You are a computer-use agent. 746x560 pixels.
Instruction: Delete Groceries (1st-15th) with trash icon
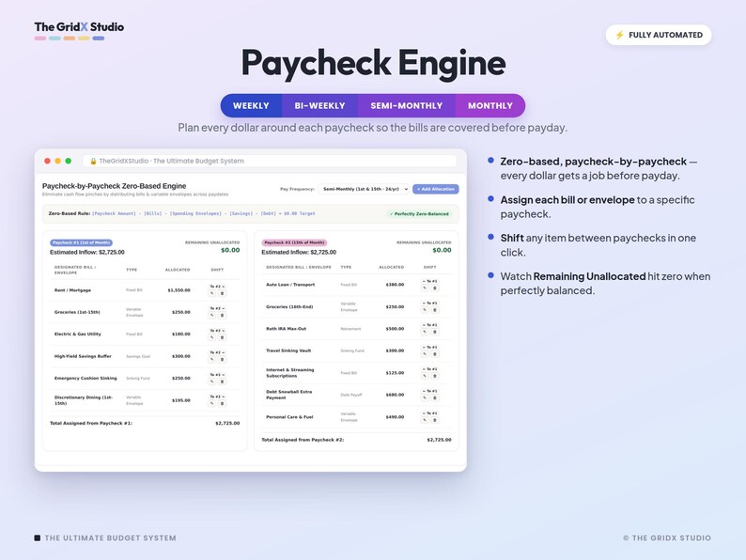click(x=222, y=316)
